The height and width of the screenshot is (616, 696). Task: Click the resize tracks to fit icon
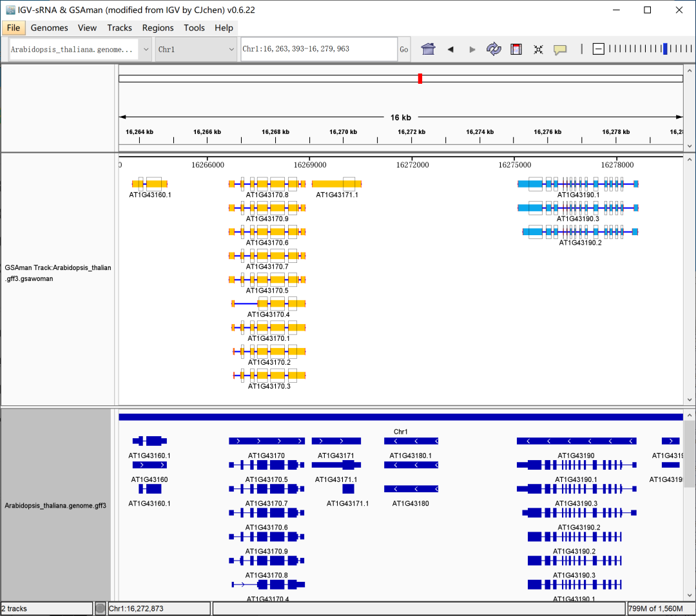(x=538, y=50)
